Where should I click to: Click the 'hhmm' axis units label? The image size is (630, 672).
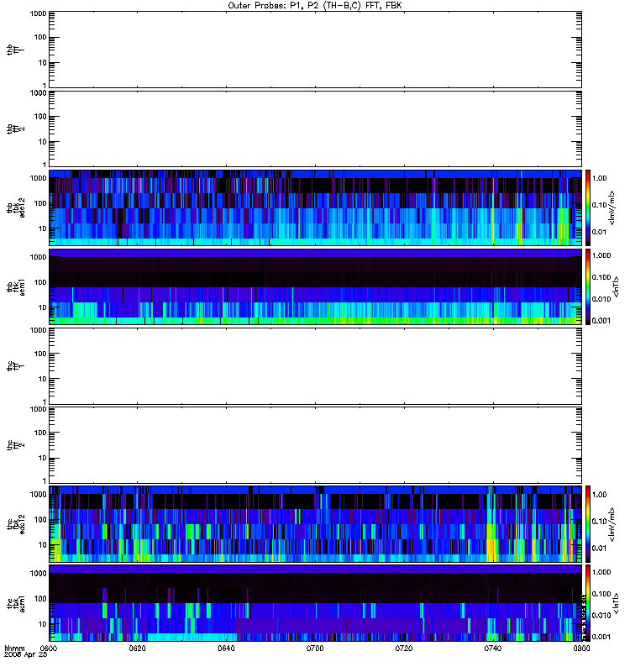14,648
